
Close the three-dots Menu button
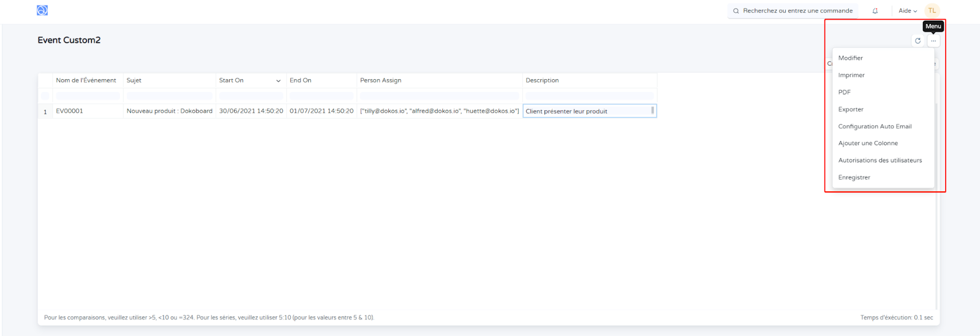coord(933,41)
